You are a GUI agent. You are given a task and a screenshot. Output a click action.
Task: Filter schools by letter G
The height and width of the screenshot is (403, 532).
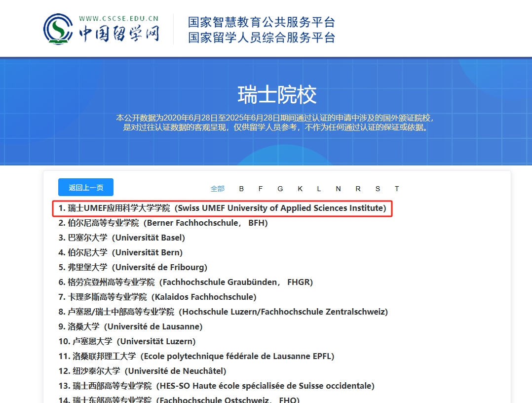click(x=280, y=189)
